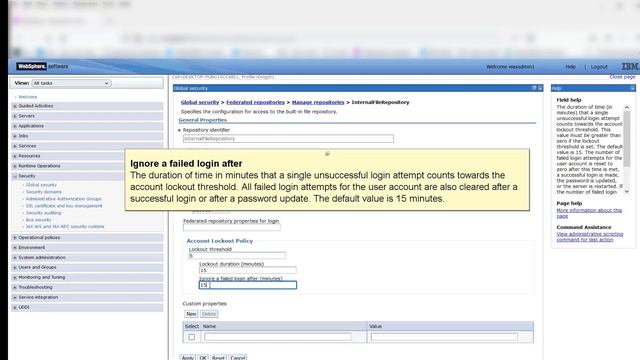640x360 pixels.
Task: Click the Field help scrollbar up arrow
Action: coord(627,107)
